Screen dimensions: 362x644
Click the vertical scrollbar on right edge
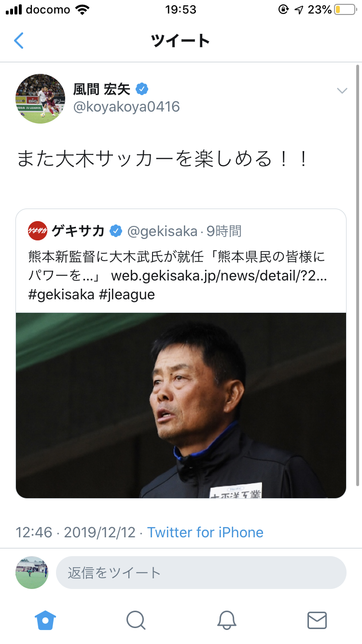(358, 275)
